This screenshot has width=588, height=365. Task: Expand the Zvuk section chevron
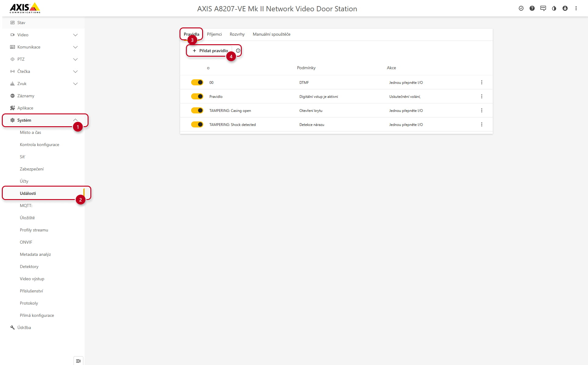point(75,84)
